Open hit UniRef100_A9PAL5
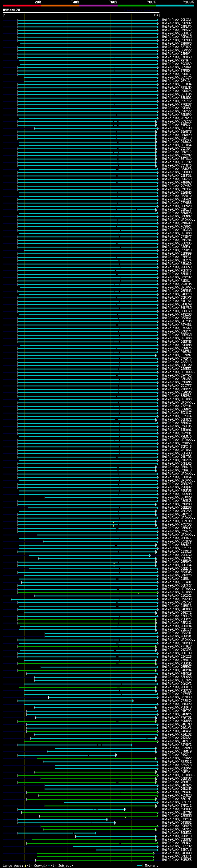The image size is (197, 868). pos(176,37)
